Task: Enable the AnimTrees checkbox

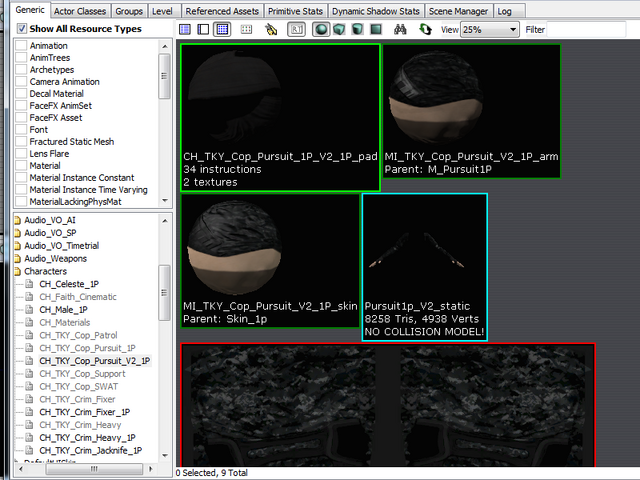Action: click(x=21, y=58)
